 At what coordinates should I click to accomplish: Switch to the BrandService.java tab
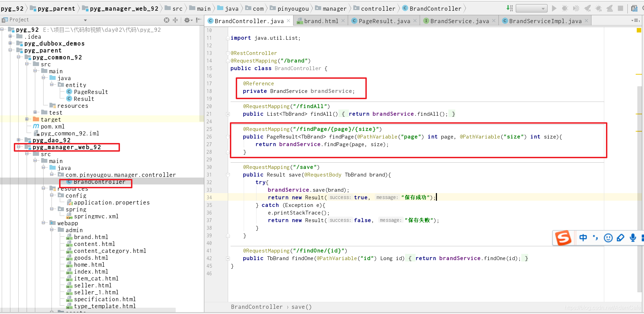pyautogui.click(x=459, y=21)
